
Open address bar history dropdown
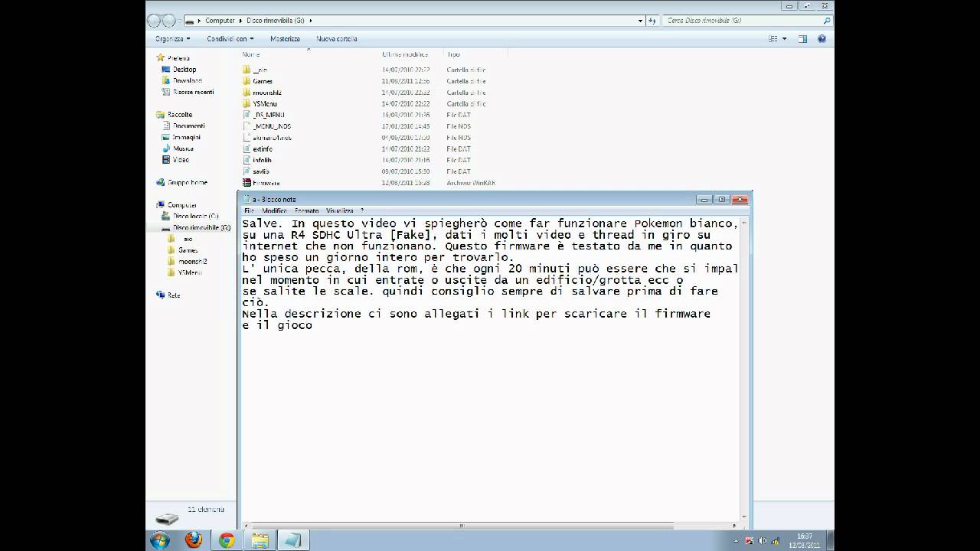pyautogui.click(x=640, y=21)
